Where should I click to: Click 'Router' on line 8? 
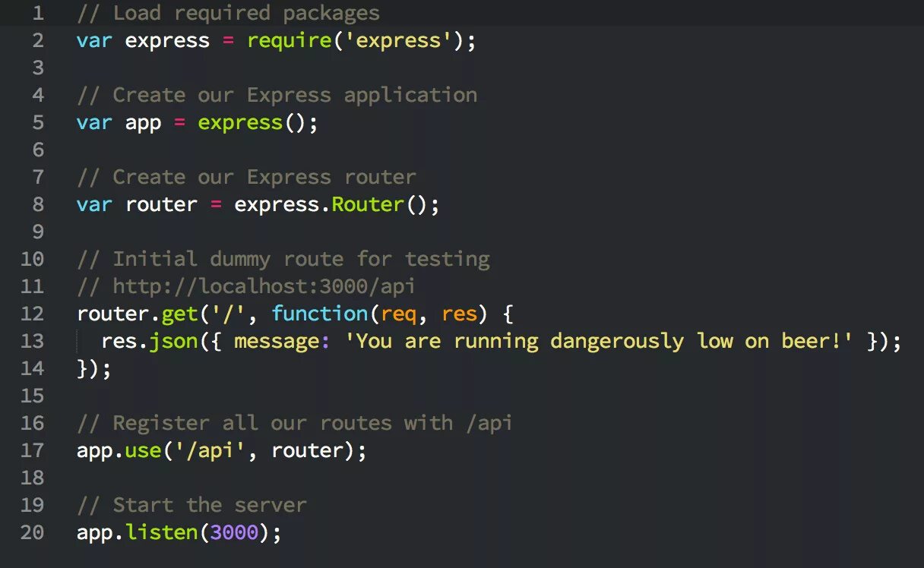[368, 204]
